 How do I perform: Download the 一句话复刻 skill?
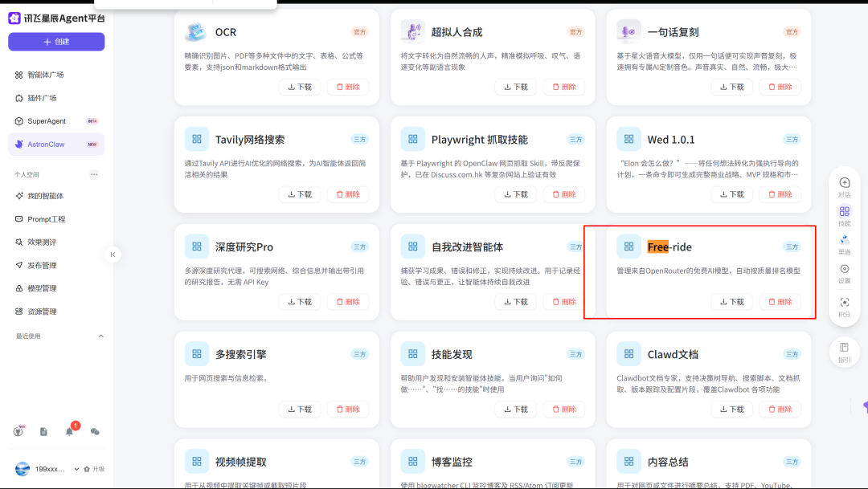[732, 87]
